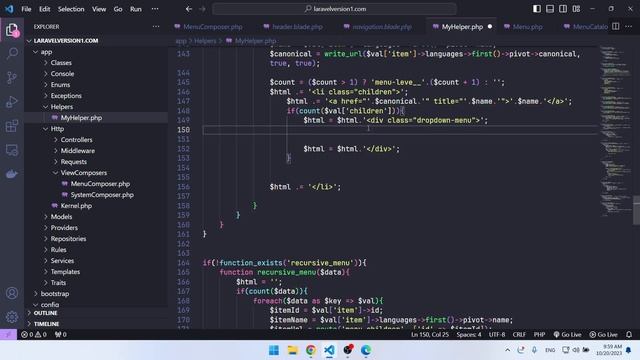Viewport: 640px width, 360px height.
Task: Open the Docker view in activity bar
Action: (x=12, y=174)
